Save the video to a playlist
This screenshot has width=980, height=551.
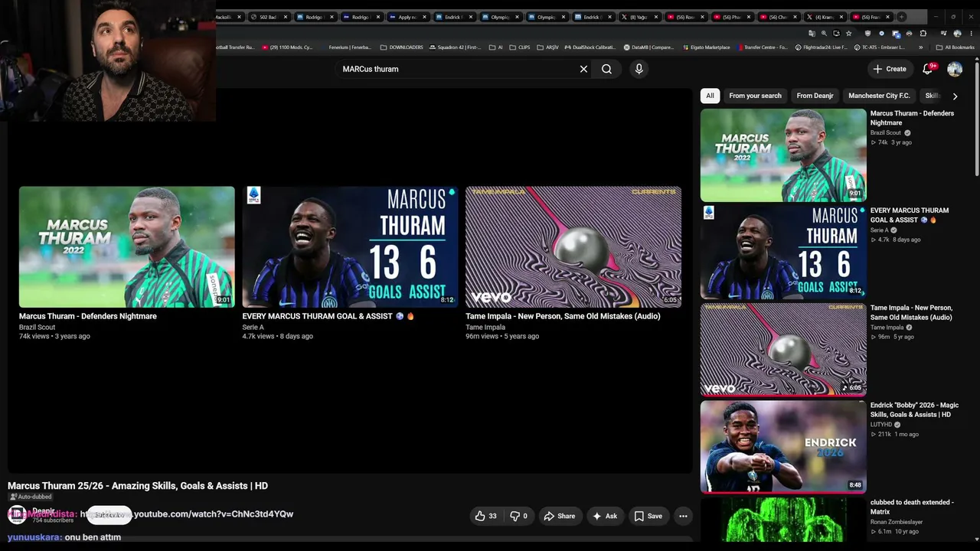click(648, 516)
